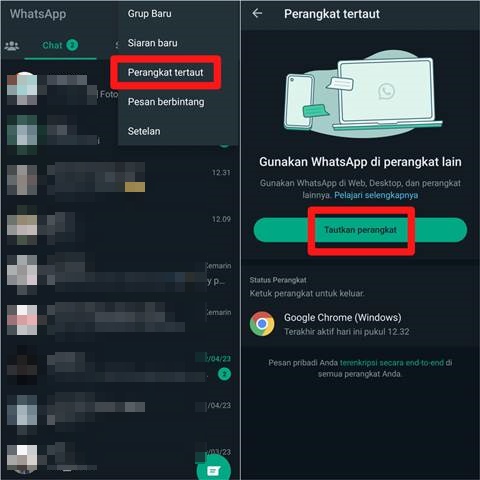
Task: Open the chat received at 12.31
Action: [120, 180]
